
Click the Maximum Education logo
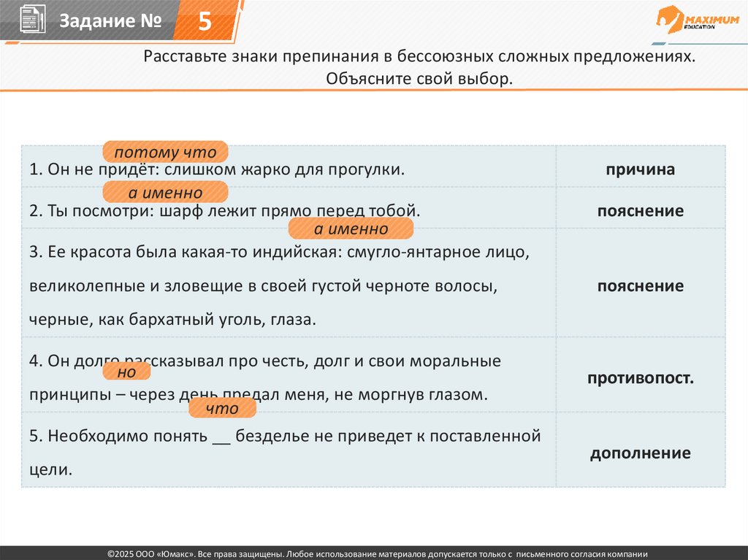pyautogui.click(x=698, y=20)
